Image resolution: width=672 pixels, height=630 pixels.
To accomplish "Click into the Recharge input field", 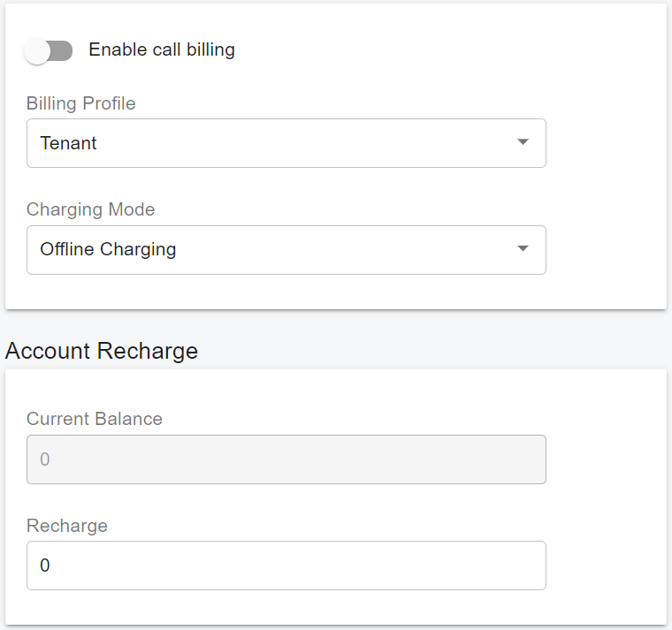I will coord(286,565).
